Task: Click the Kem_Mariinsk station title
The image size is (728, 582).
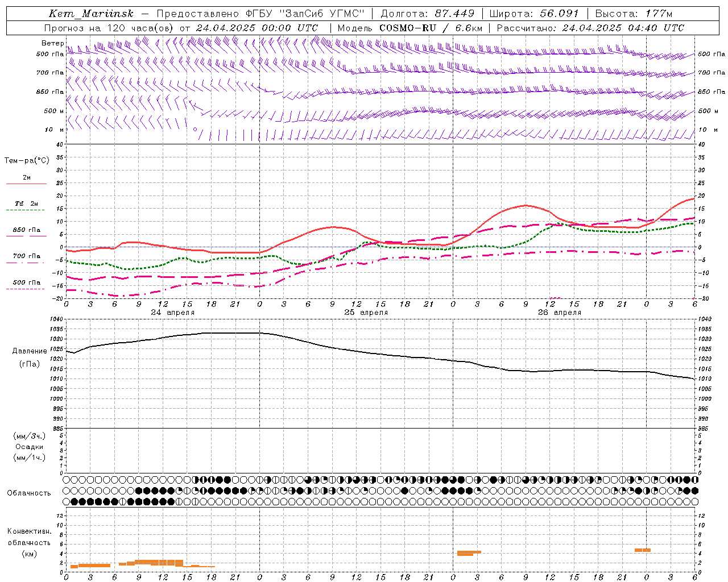Action: [91, 14]
